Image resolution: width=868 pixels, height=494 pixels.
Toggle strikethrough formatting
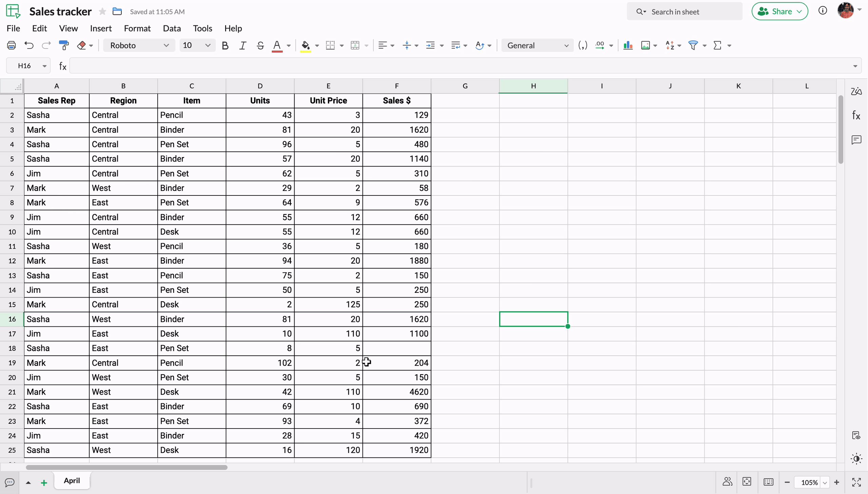coord(260,45)
